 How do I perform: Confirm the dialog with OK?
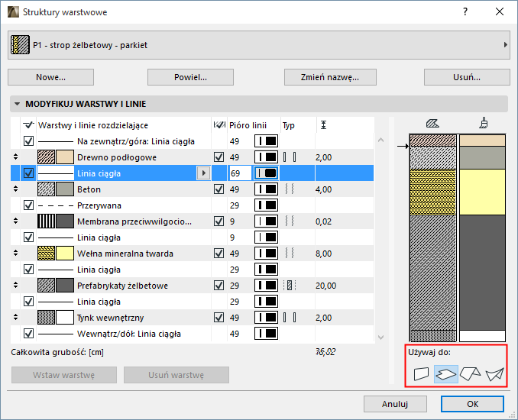point(472,404)
